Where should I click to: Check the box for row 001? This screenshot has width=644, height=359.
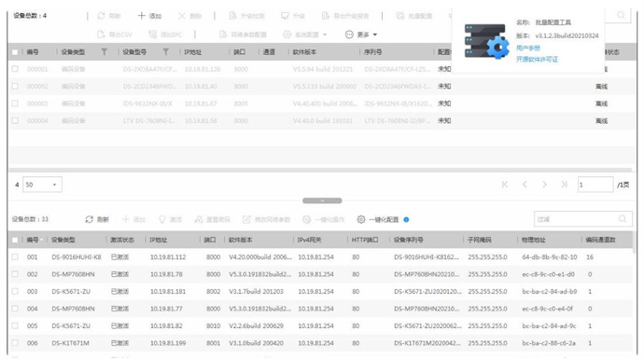click(x=15, y=256)
